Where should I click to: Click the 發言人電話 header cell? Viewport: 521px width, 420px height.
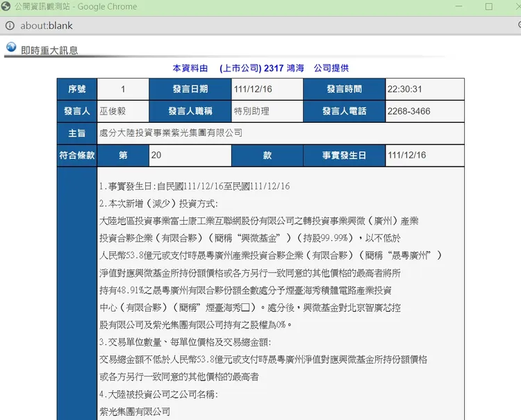345,111
